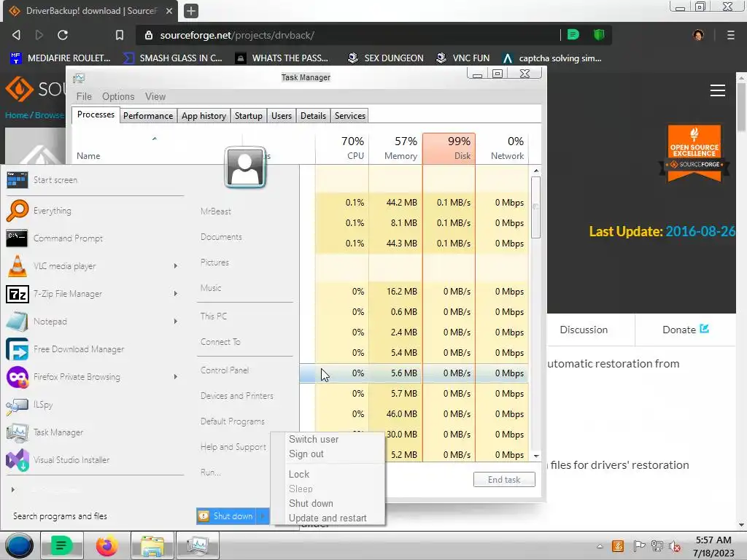Expand Notepad jump list arrow
747x560 pixels.
pos(176,321)
